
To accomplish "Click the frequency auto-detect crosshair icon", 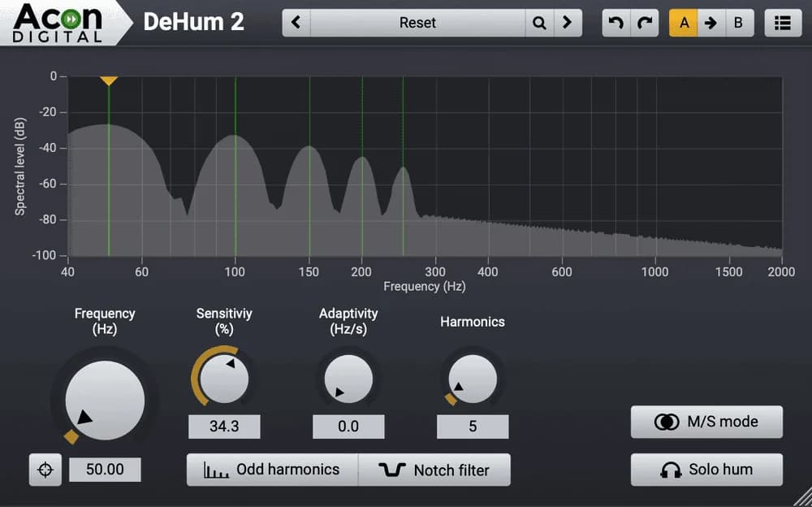I will click(45, 470).
